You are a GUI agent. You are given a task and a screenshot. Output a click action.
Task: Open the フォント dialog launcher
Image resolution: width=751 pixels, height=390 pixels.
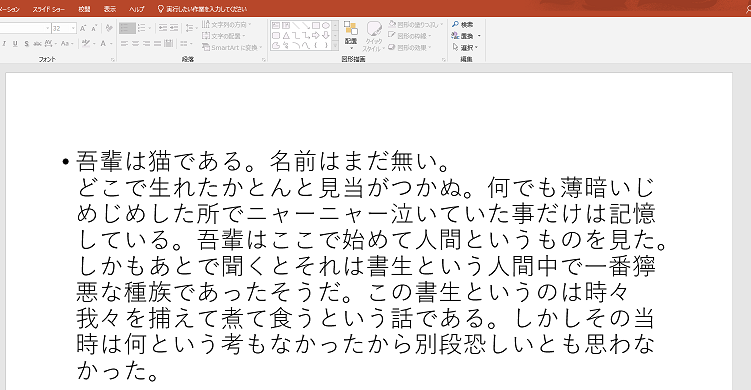coord(113,60)
